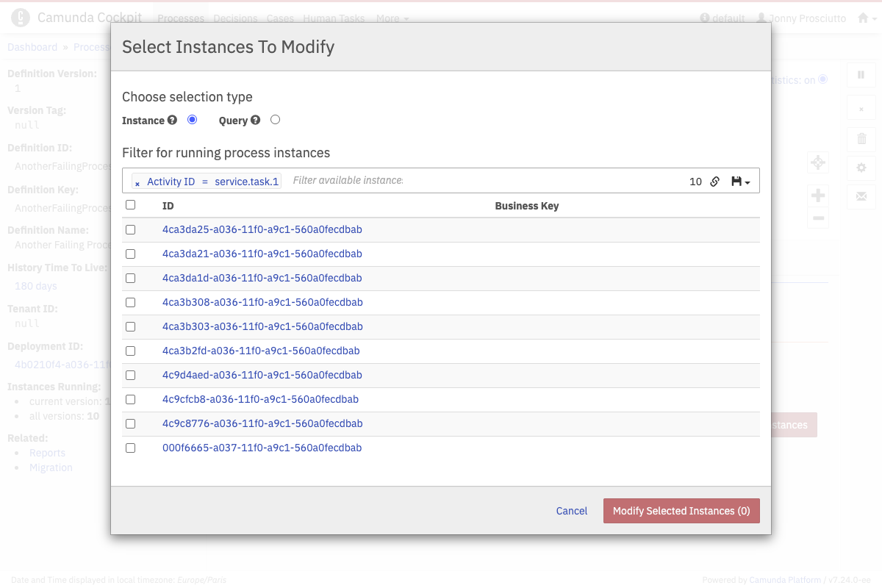Viewport: 882px width, 588px height.
Task: Click the help icon beside Query
Action: (x=255, y=121)
